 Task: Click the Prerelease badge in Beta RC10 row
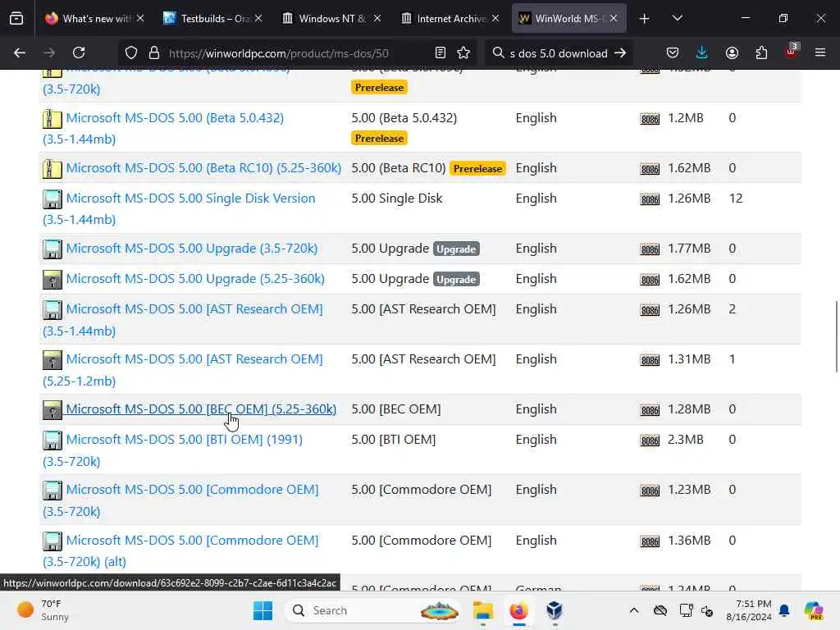coord(477,169)
